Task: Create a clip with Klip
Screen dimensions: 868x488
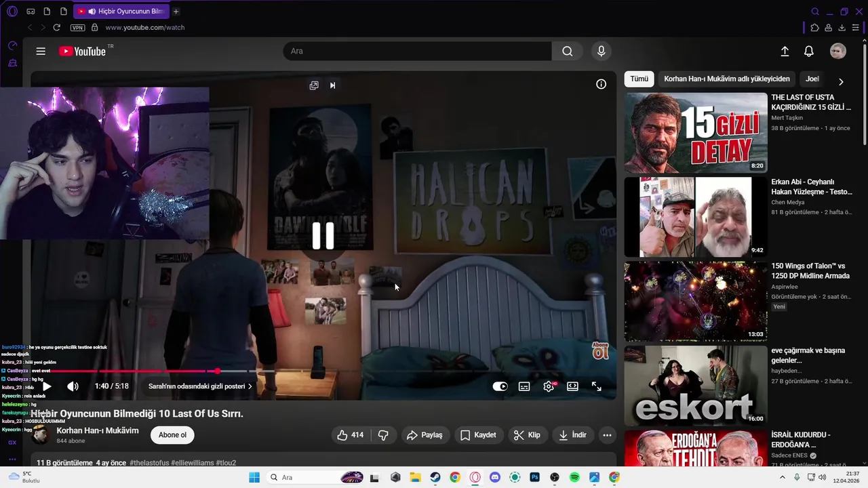Action: coord(527,435)
